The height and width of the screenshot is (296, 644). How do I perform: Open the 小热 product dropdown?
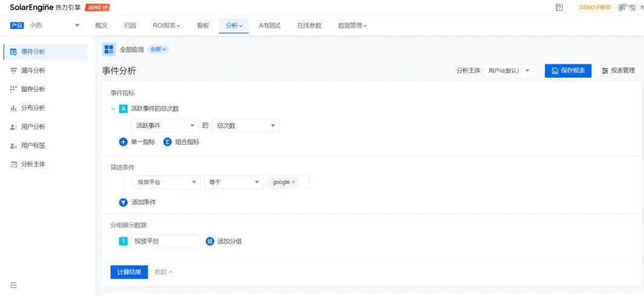pyautogui.click(x=54, y=25)
